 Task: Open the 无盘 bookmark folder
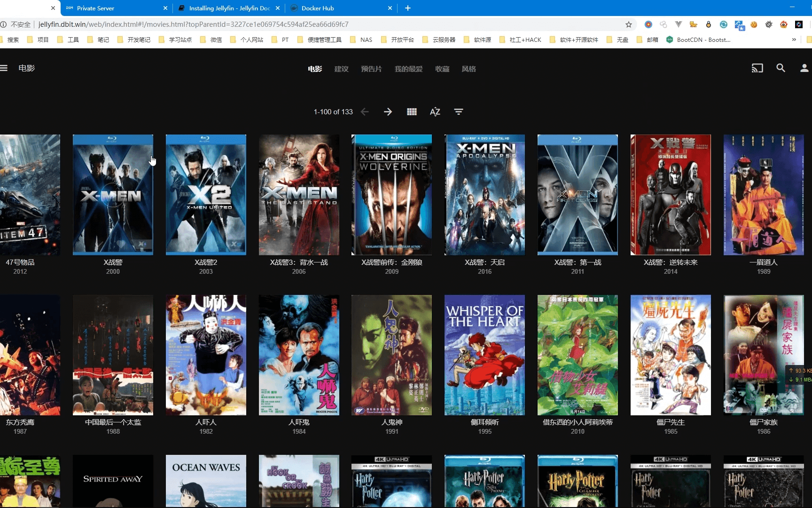pos(617,40)
